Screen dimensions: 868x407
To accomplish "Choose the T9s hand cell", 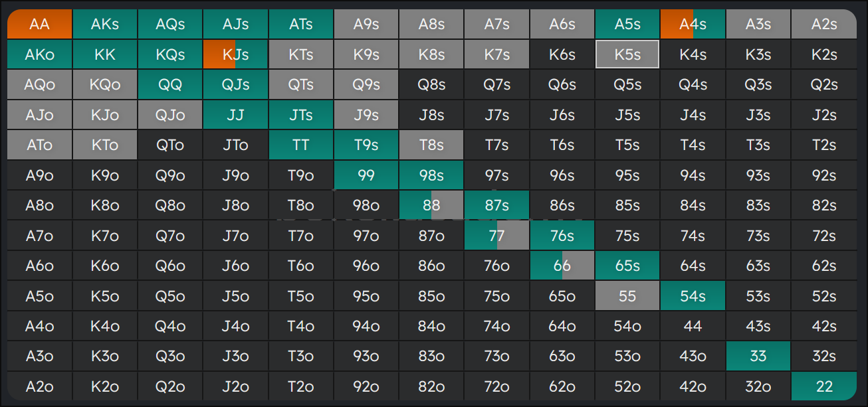I will pyautogui.click(x=366, y=145).
